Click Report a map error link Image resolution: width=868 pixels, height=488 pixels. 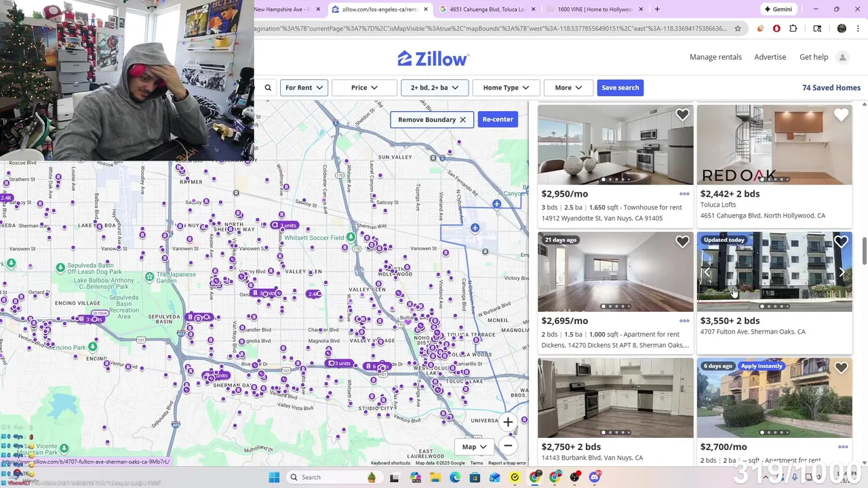pos(507,463)
